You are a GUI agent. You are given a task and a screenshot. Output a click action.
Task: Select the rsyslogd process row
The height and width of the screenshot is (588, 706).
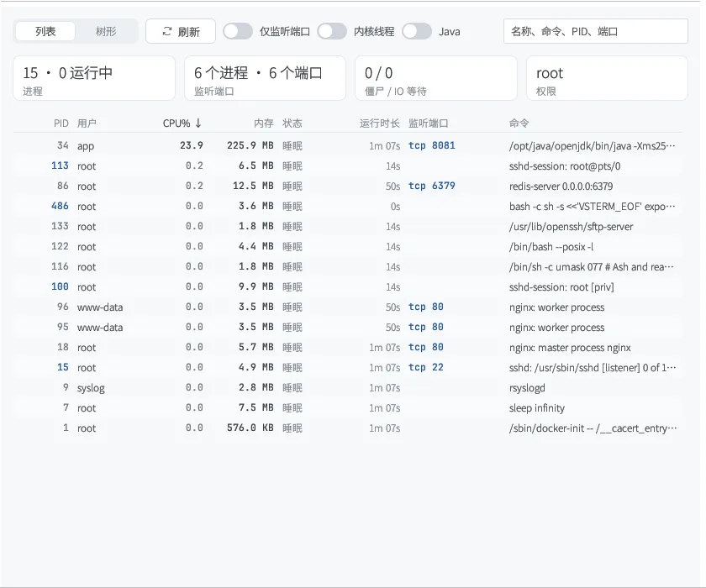pyautogui.click(x=348, y=387)
